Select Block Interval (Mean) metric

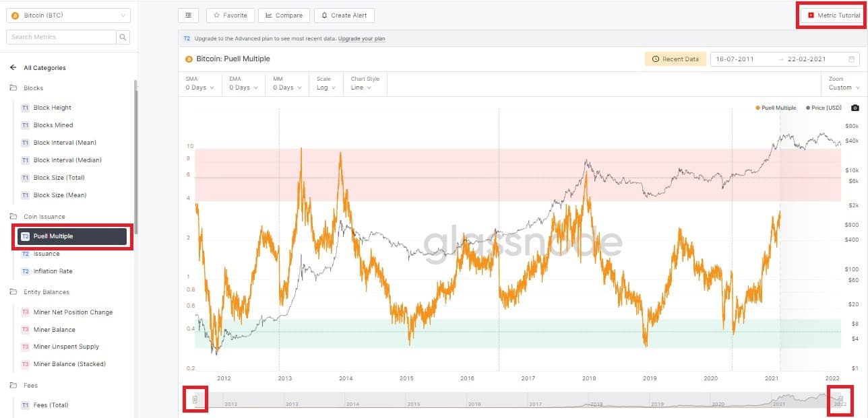[65, 143]
